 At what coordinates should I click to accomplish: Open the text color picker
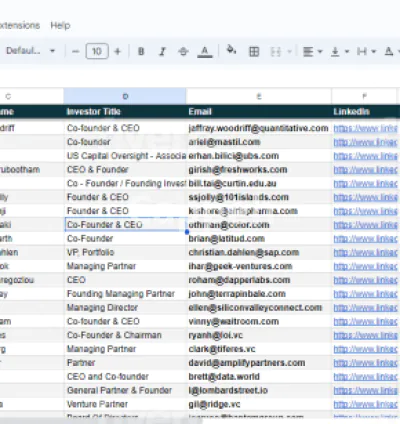pos(205,52)
